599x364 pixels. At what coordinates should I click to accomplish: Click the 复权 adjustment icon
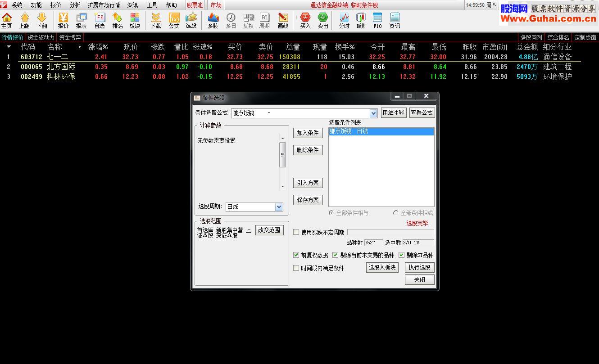[x=248, y=20]
